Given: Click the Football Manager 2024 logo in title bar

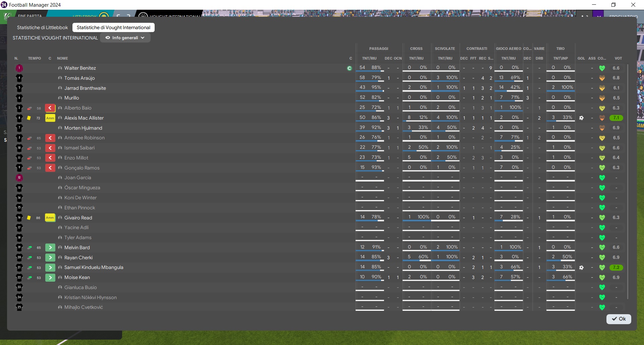Looking at the screenshot, I should click(x=4, y=5).
